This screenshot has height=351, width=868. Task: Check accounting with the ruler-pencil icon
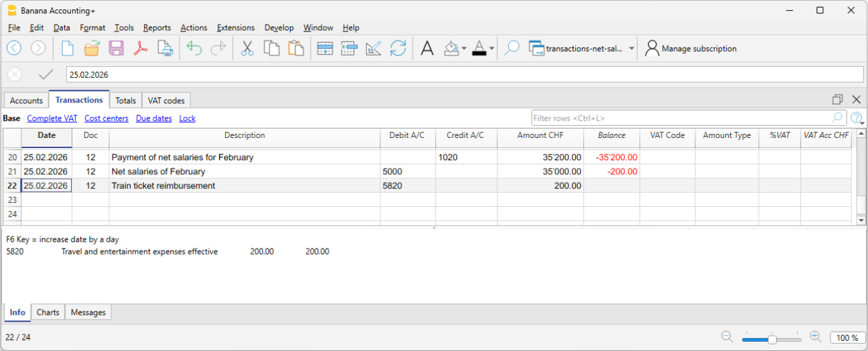(374, 48)
